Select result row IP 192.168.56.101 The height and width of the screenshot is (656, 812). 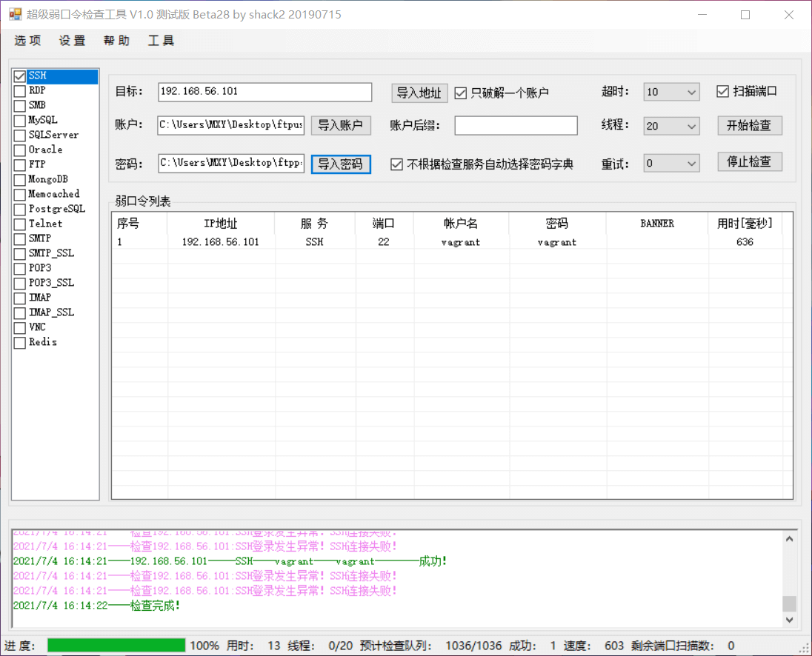coord(221,242)
